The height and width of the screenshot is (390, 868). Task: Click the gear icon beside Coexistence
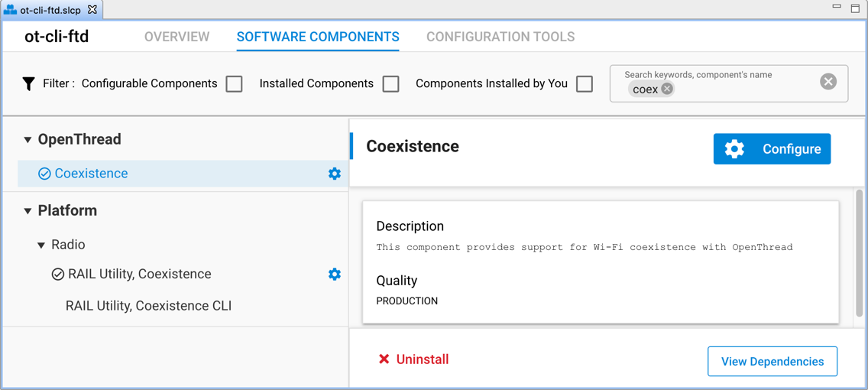click(334, 174)
